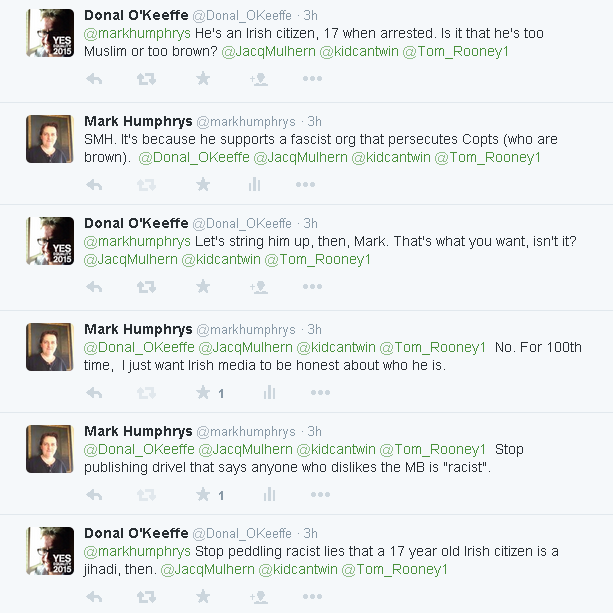This screenshot has width=613, height=613.
Task: Toggle the favorite star on the "For 100th time" tweet
Action: tap(203, 393)
